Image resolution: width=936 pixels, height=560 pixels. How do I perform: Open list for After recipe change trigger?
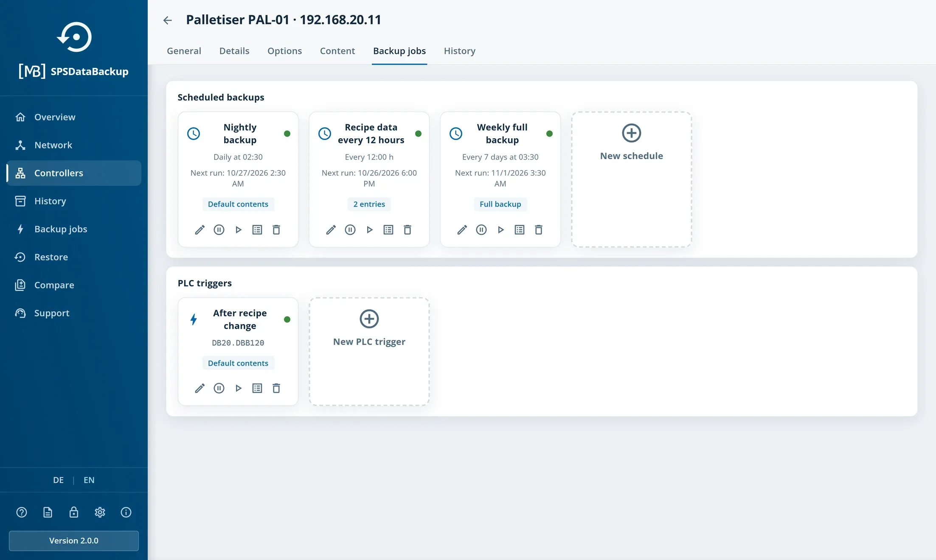(x=257, y=388)
